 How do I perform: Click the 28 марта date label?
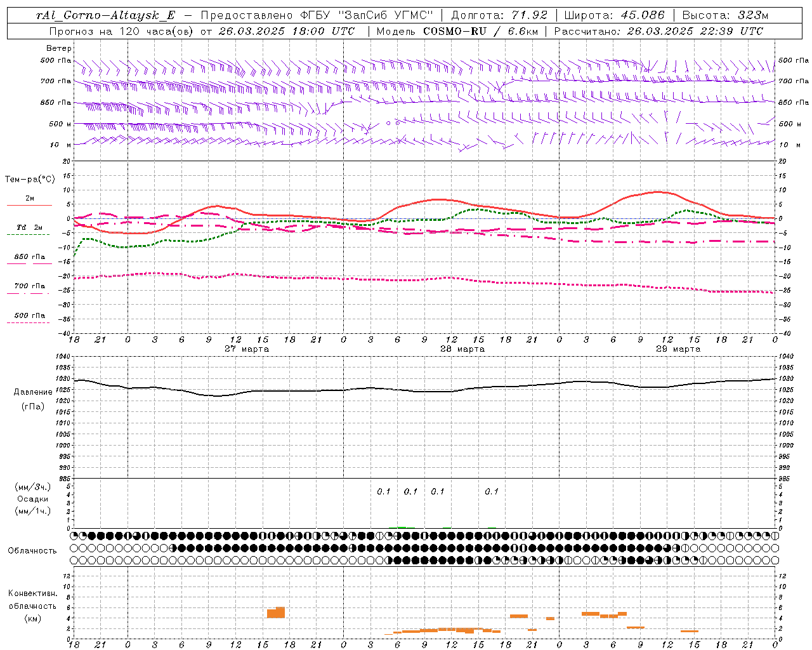pyautogui.click(x=462, y=349)
